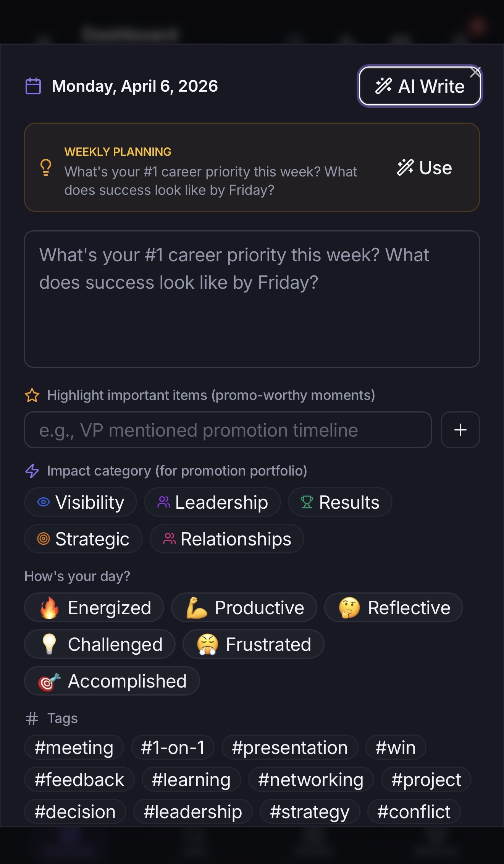Click Use to apply the weekly planning prompt
The width and height of the screenshot is (504, 864).
(x=424, y=168)
